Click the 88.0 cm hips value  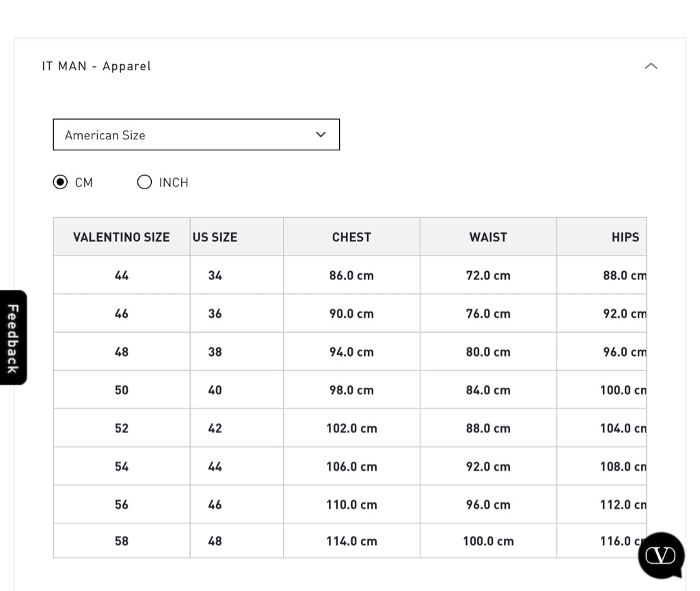pos(623,275)
